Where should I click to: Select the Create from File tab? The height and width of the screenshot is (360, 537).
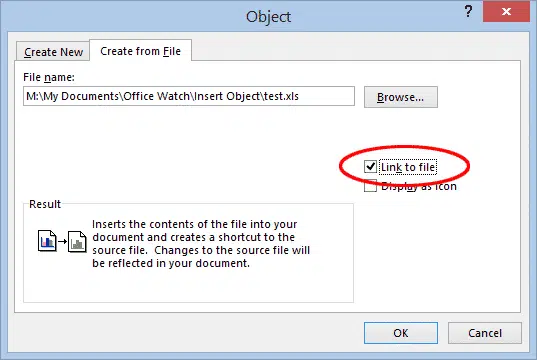click(140, 51)
